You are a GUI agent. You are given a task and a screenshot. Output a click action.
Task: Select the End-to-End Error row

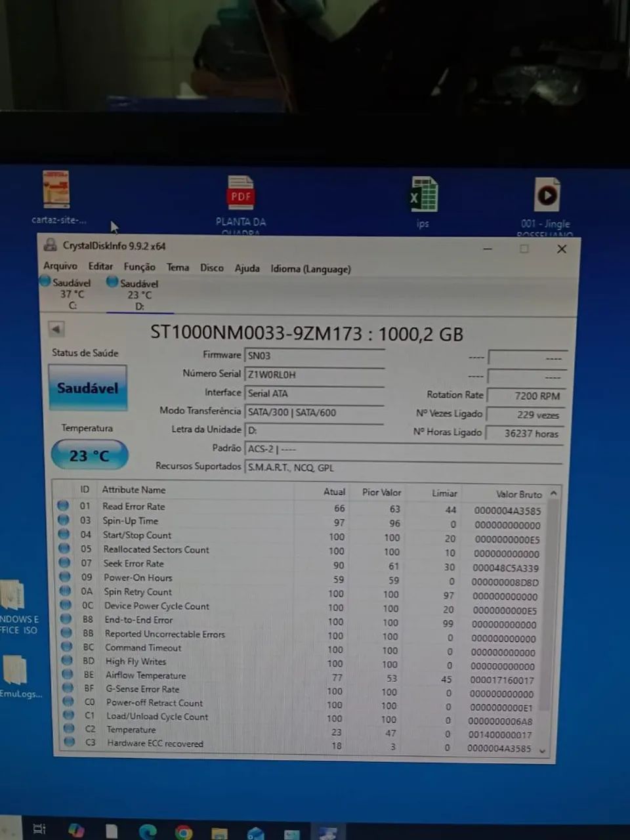(302, 621)
